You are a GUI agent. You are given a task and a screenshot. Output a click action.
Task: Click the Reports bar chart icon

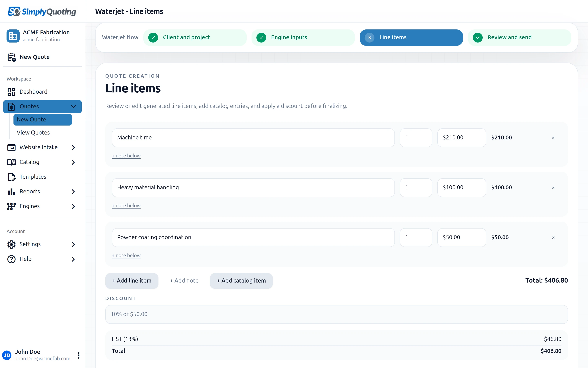click(x=11, y=192)
